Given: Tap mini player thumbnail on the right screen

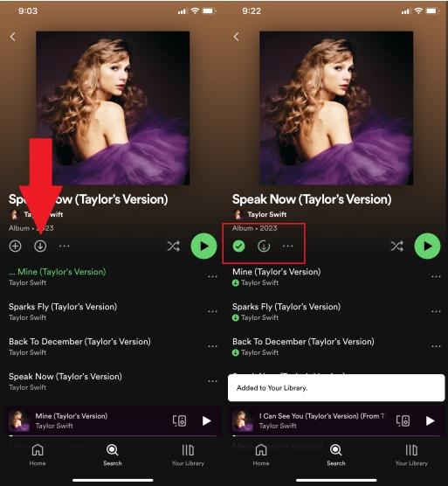Looking at the screenshot, I should tap(243, 421).
